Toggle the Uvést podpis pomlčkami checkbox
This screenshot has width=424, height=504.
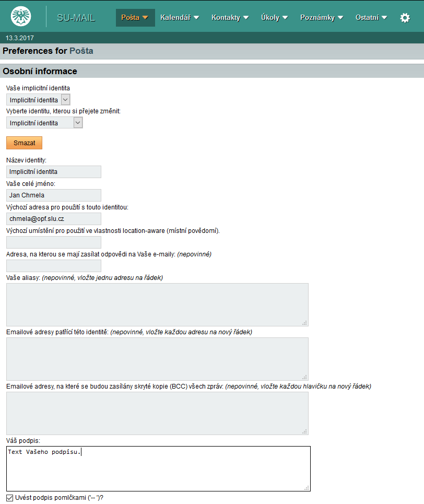click(x=9, y=498)
